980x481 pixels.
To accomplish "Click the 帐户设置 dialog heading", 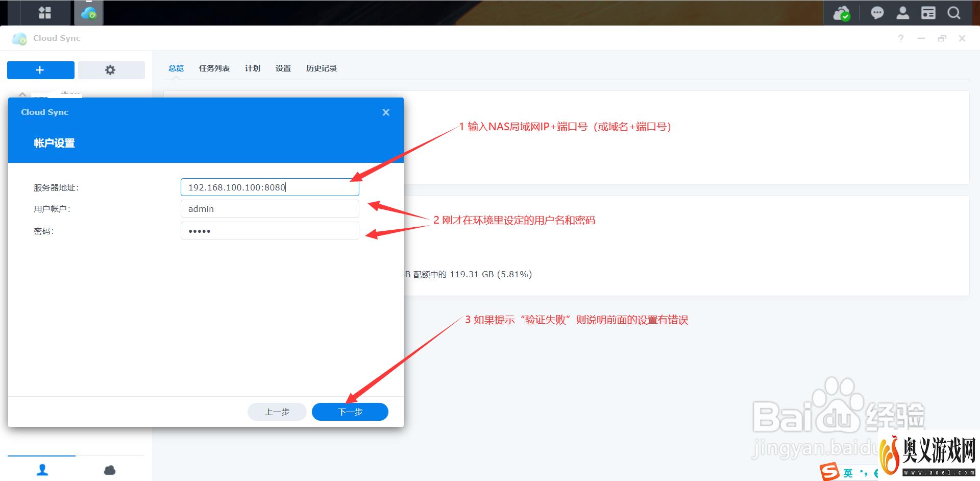I will click(55, 143).
